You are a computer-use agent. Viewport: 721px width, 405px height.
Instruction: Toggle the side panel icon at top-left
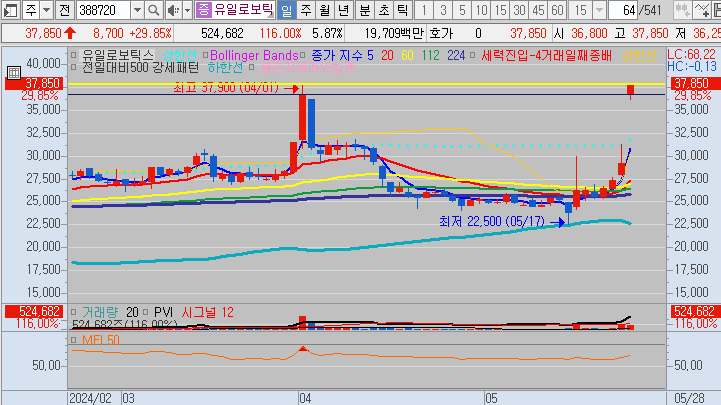coord(10,10)
